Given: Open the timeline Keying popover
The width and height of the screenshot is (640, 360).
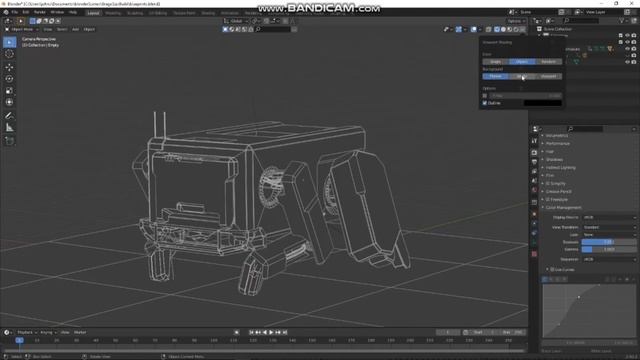Looking at the screenshot, I should pyautogui.click(x=48, y=332).
